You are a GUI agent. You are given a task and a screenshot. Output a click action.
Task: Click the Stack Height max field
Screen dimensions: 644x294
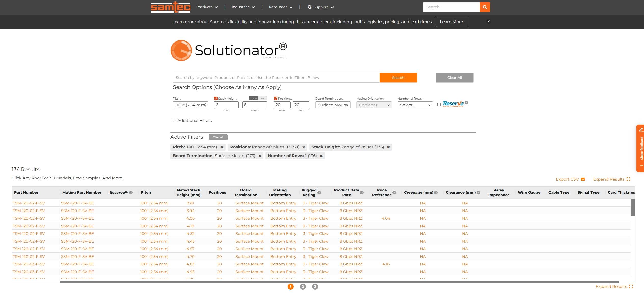254,105
